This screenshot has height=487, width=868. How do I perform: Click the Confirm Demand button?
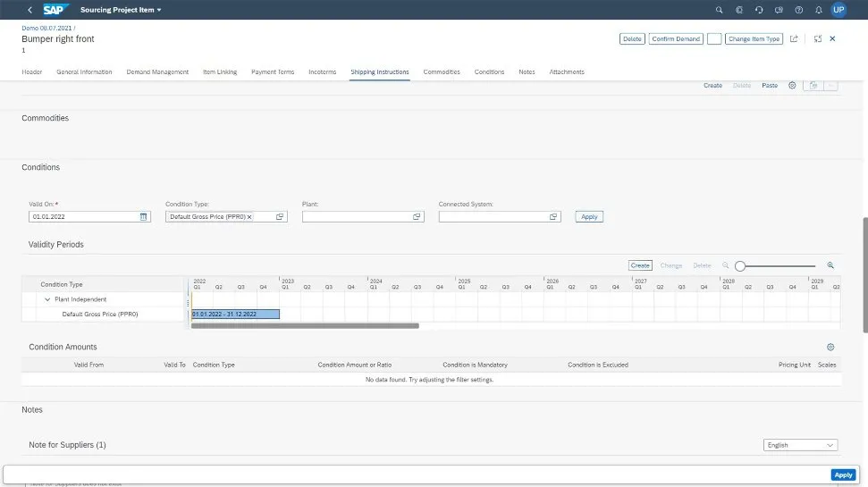click(676, 39)
